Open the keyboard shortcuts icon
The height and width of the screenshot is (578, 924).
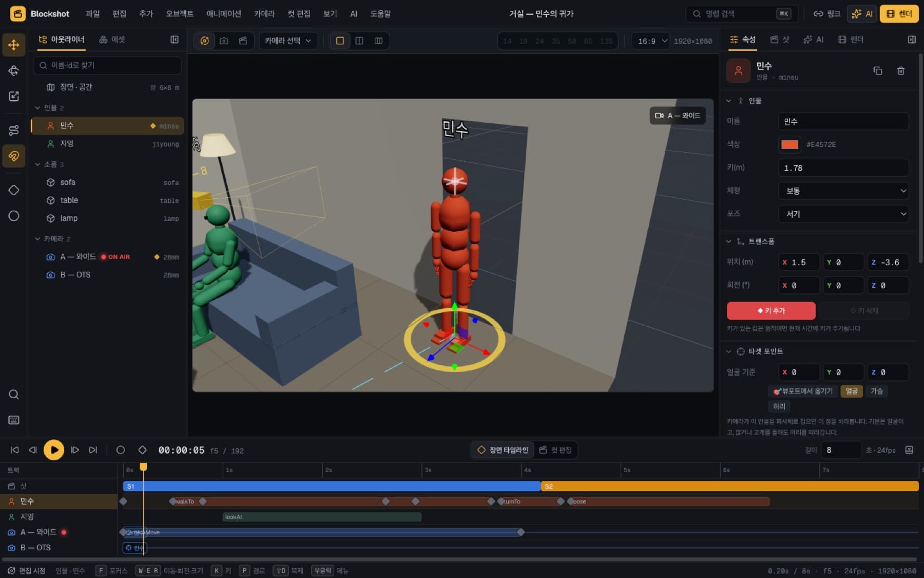[14, 420]
